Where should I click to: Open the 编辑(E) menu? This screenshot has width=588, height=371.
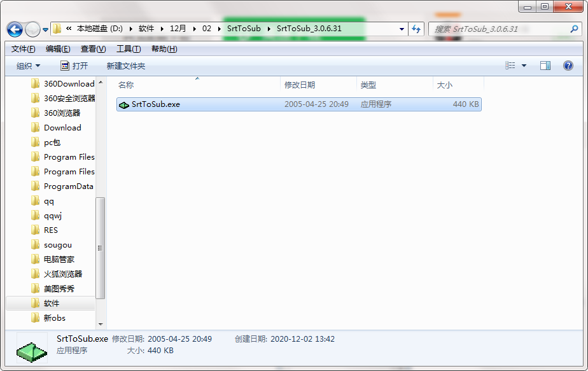tap(58, 49)
